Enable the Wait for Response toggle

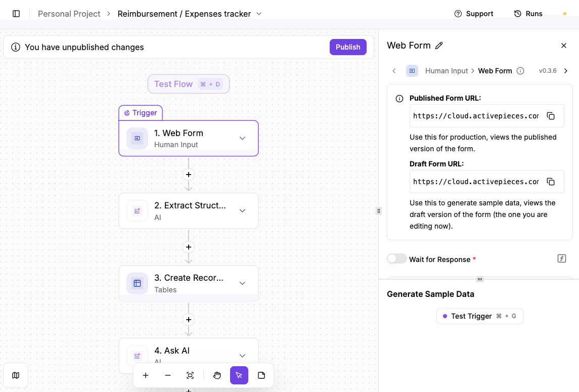click(397, 258)
